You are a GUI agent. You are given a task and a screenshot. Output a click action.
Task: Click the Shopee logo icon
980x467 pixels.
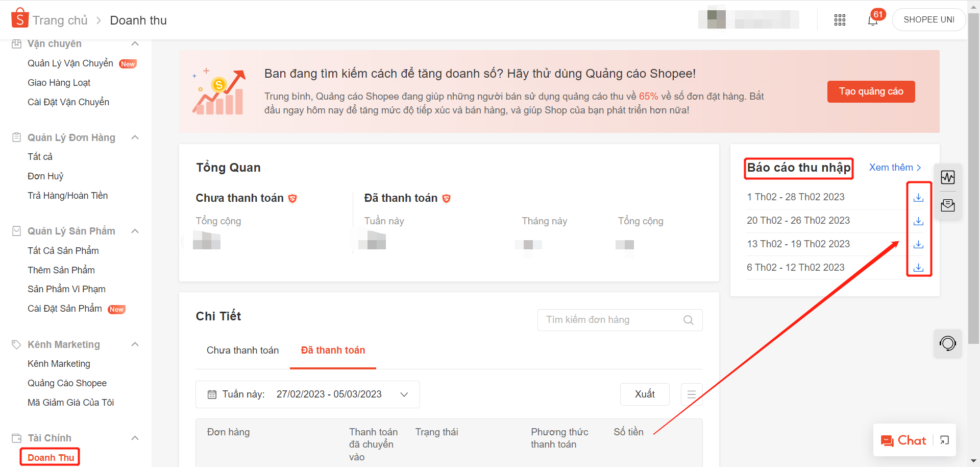point(19,18)
